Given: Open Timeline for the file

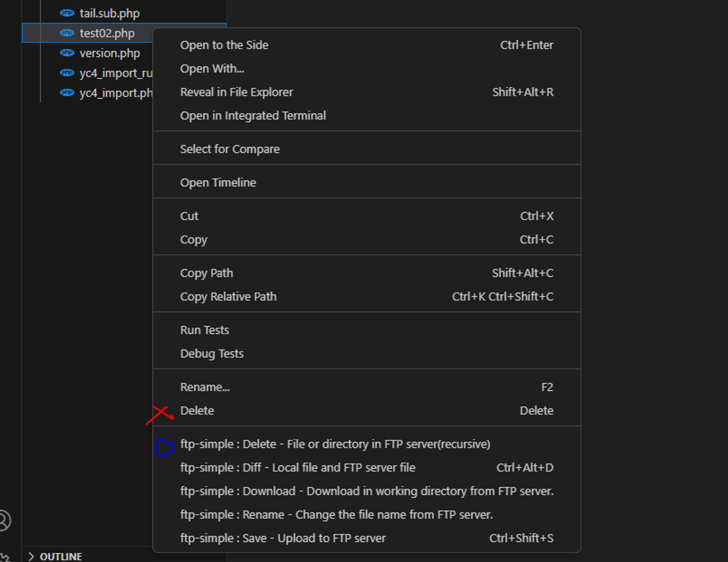Looking at the screenshot, I should [x=218, y=183].
